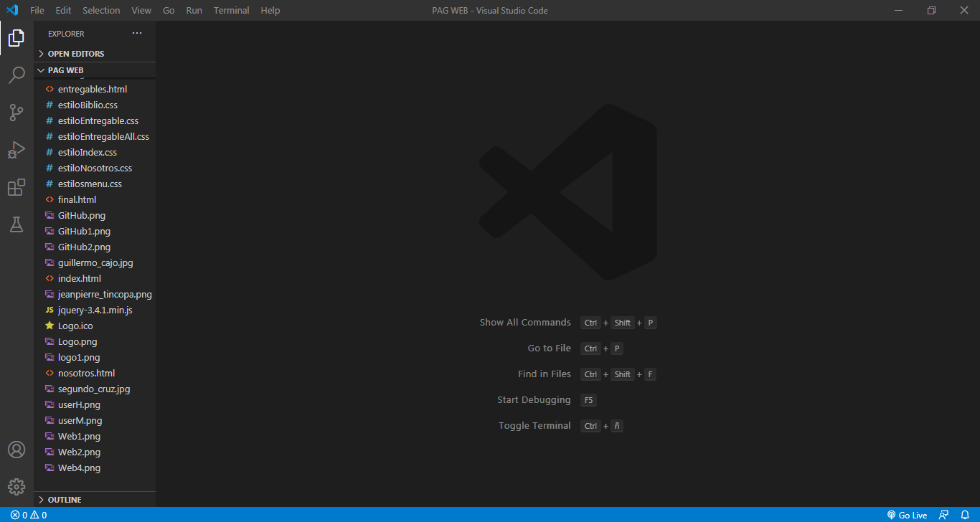This screenshot has height=522, width=980.
Task: Select segundo_cruz.jpg image file
Action: 95,389
